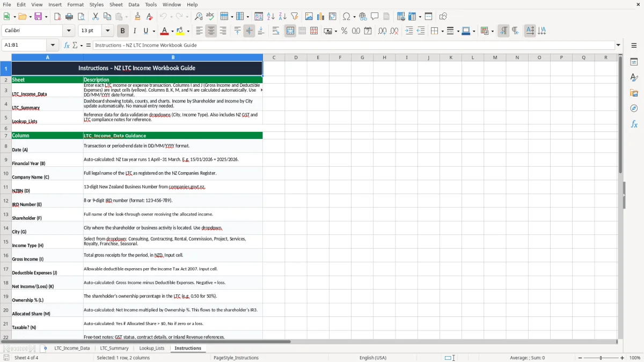
Task: Open Background Color dropdown arrow
Action: click(188, 31)
